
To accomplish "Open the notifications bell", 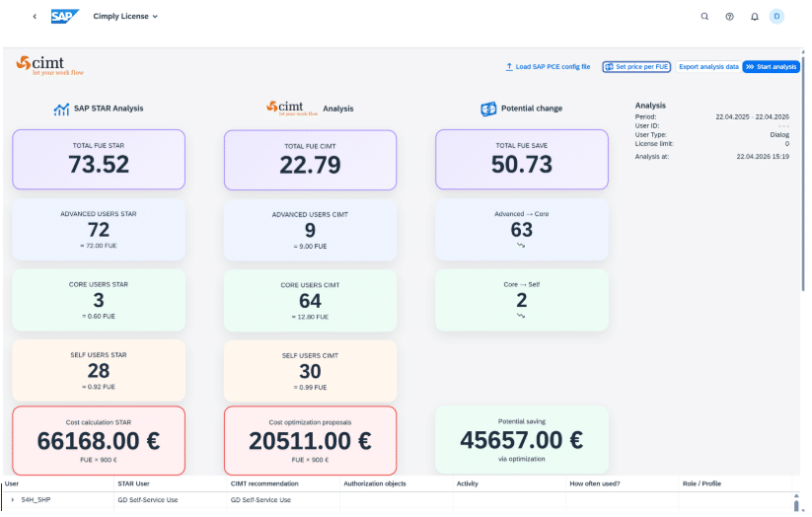I will [755, 17].
